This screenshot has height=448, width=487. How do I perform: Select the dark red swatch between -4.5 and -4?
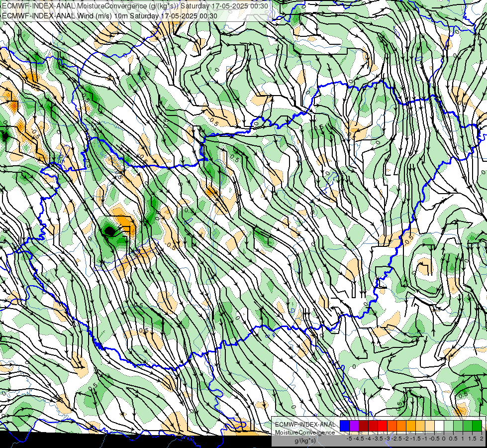364,426
